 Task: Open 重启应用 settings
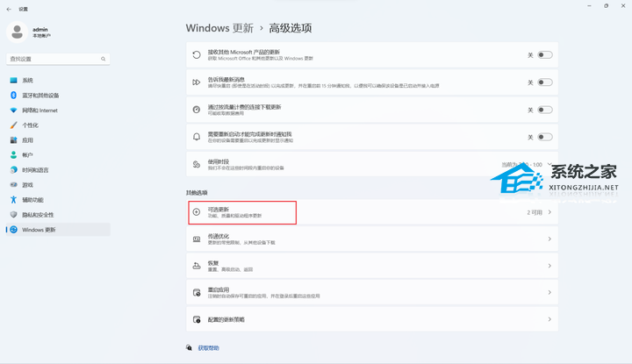(x=372, y=293)
